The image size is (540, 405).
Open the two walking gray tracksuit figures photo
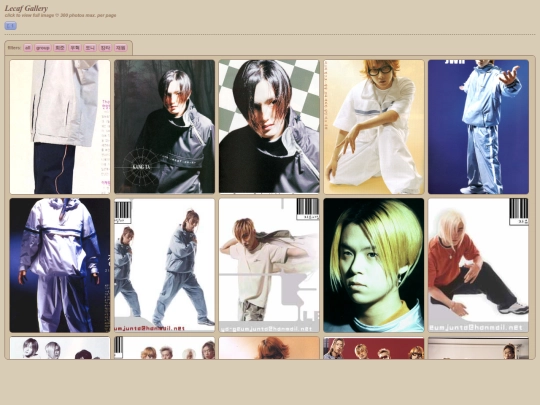click(165, 265)
